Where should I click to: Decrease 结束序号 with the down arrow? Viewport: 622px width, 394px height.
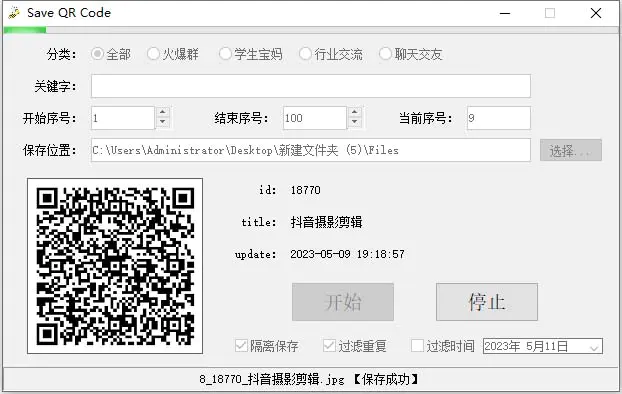pos(355,123)
